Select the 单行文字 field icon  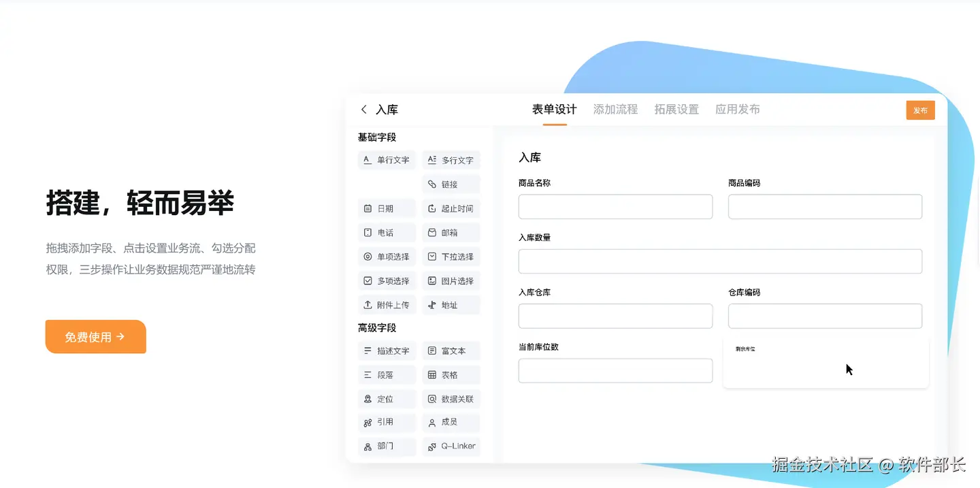coord(367,160)
